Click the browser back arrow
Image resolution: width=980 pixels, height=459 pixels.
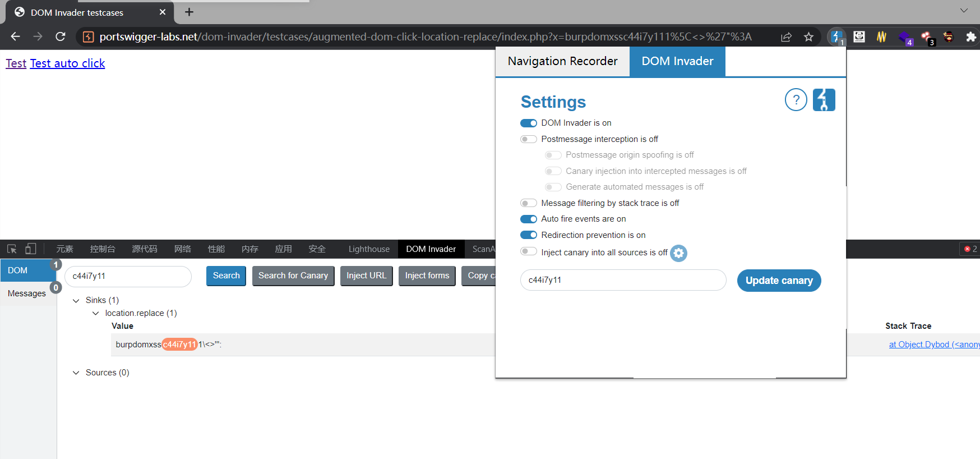coord(15,36)
